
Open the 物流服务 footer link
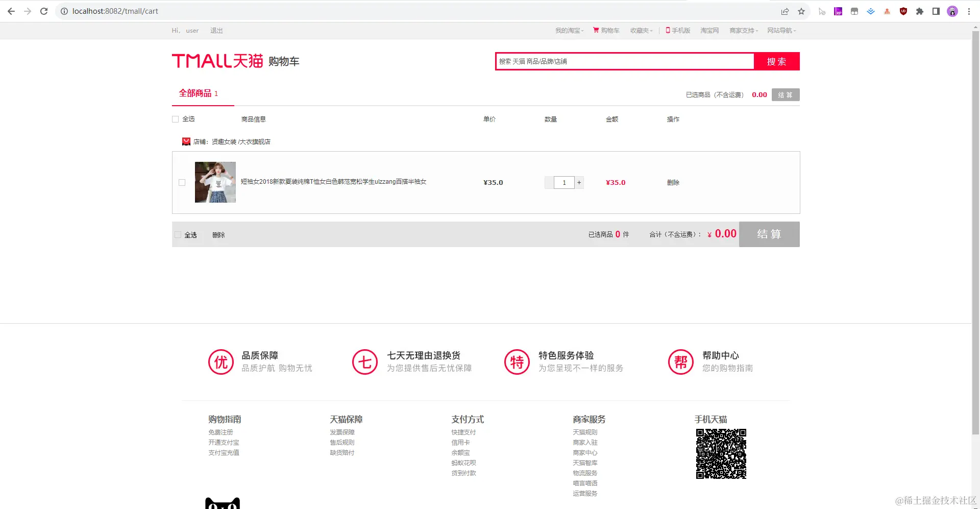585,473
